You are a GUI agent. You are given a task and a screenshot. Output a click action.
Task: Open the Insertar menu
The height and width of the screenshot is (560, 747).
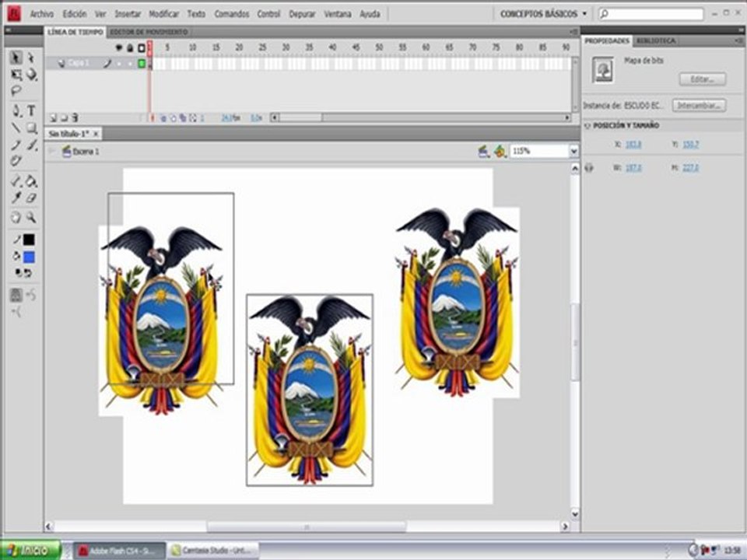coord(128,14)
